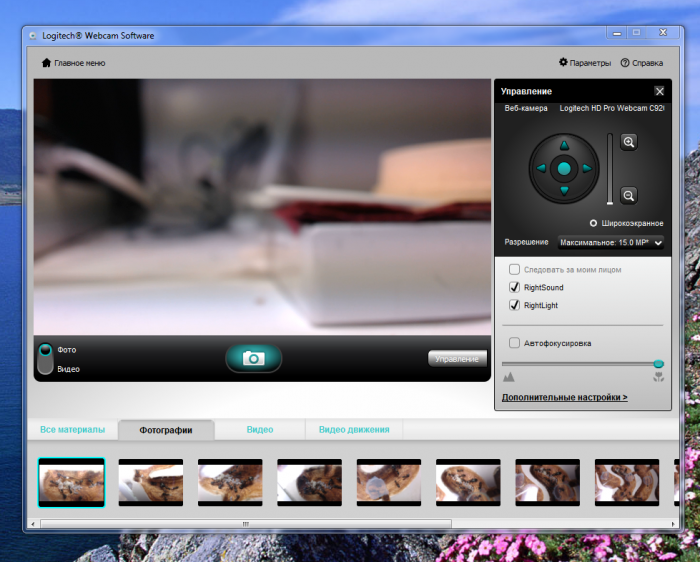The image size is (700, 562).
Task: Disable the RightSound checkbox
Action: click(x=515, y=288)
